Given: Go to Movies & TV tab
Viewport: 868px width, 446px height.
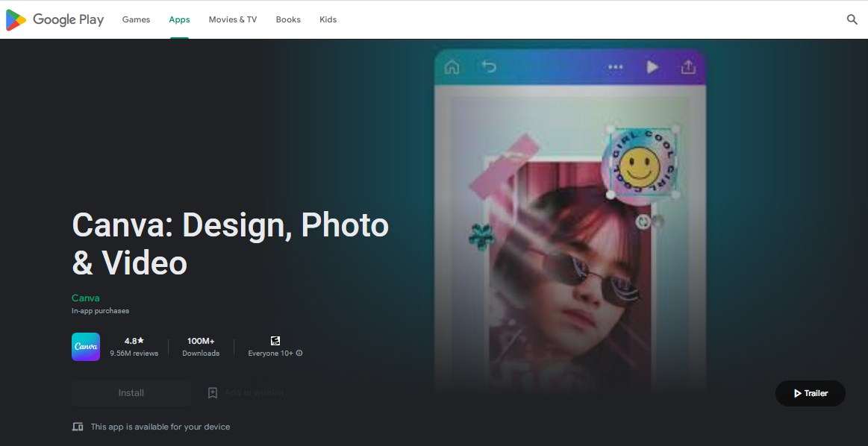Looking at the screenshot, I should (233, 19).
